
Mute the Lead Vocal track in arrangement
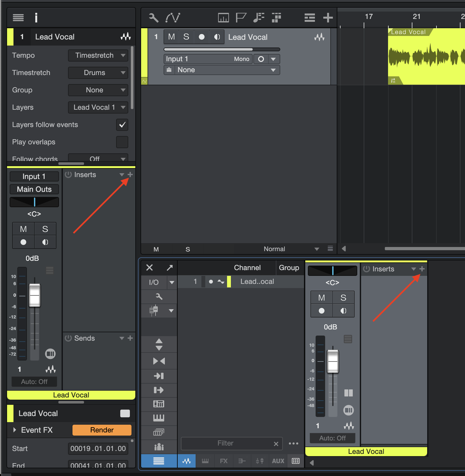pyautogui.click(x=172, y=37)
